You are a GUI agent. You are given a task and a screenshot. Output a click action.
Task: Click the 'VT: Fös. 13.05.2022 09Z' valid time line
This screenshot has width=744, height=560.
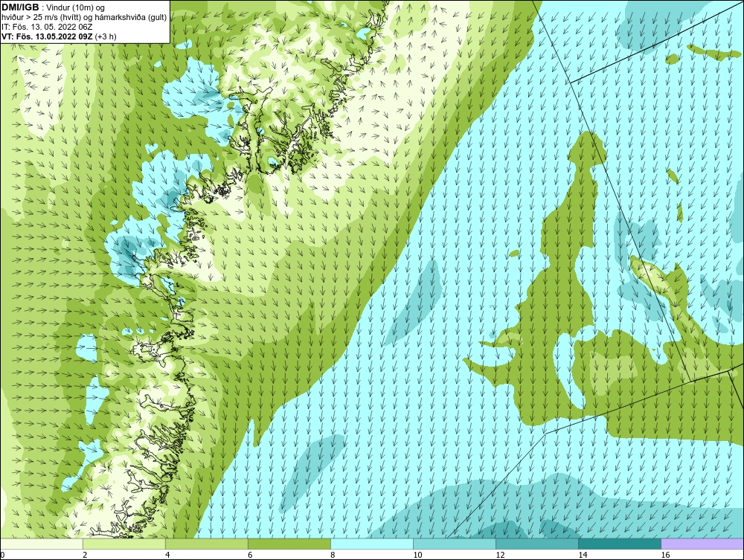coord(48,36)
